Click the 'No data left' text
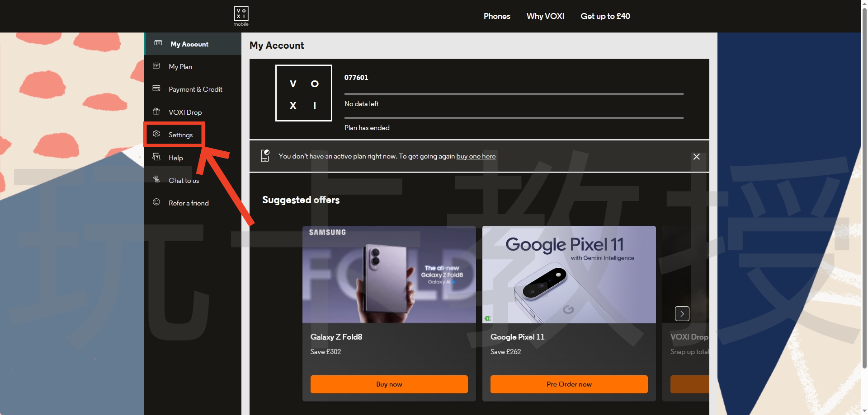The height and width of the screenshot is (415, 868). pos(361,104)
